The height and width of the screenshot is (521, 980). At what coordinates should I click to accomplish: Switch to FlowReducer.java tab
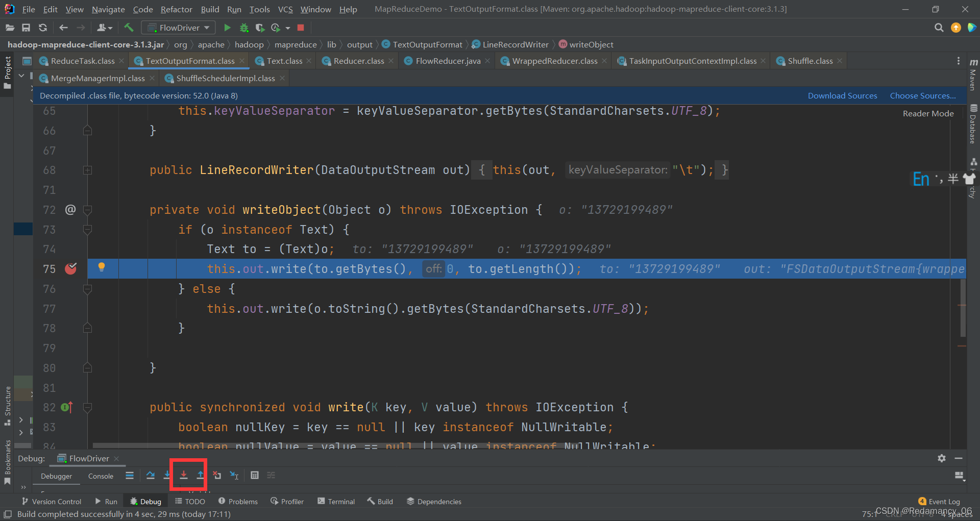pyautogui.click(x=448, y=61)
